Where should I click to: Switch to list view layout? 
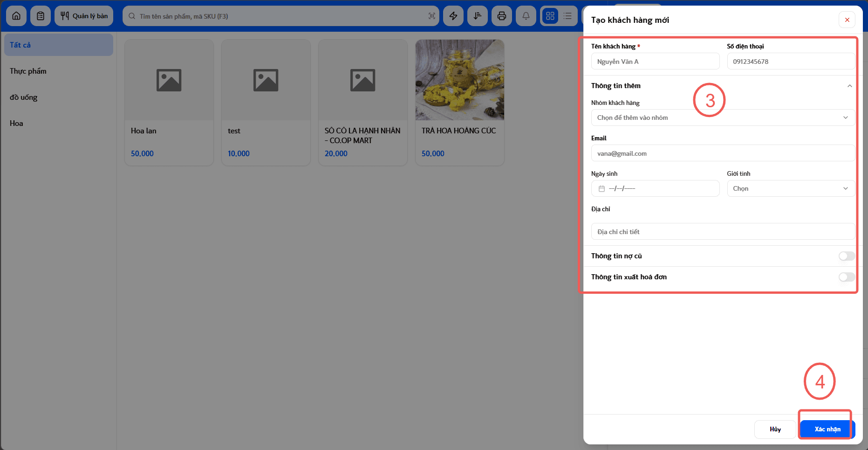click(x=567, y=16)
